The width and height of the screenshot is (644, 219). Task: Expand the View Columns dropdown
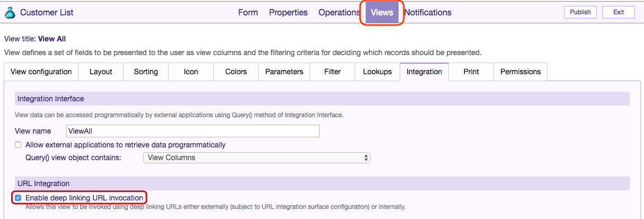tap(257, 157)
